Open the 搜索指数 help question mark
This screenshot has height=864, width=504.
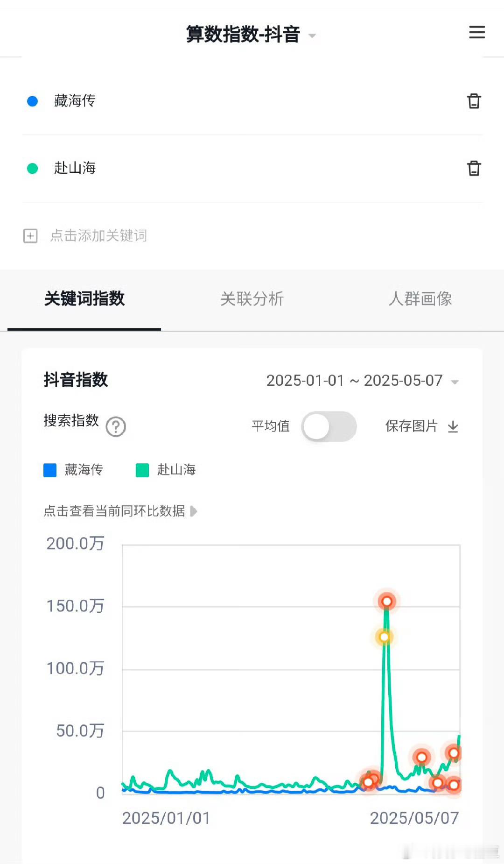pyautogui.click(x=116, y=426)
